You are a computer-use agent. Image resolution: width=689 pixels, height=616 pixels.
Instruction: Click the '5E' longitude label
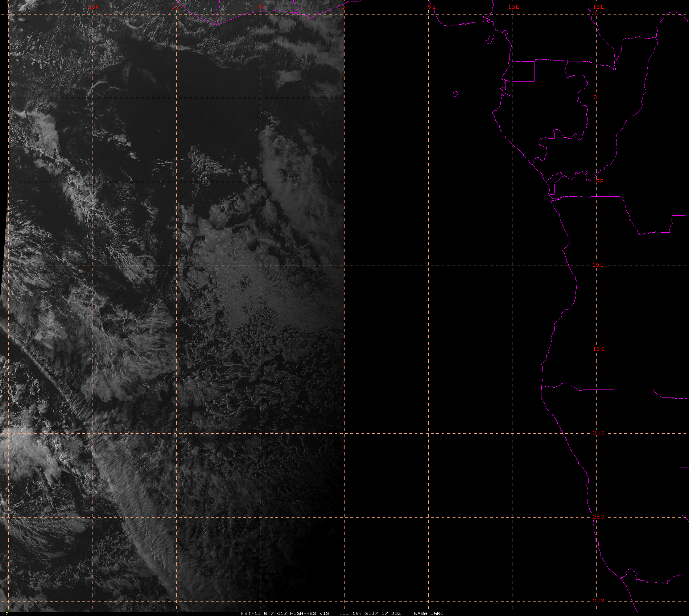[432, 7]
